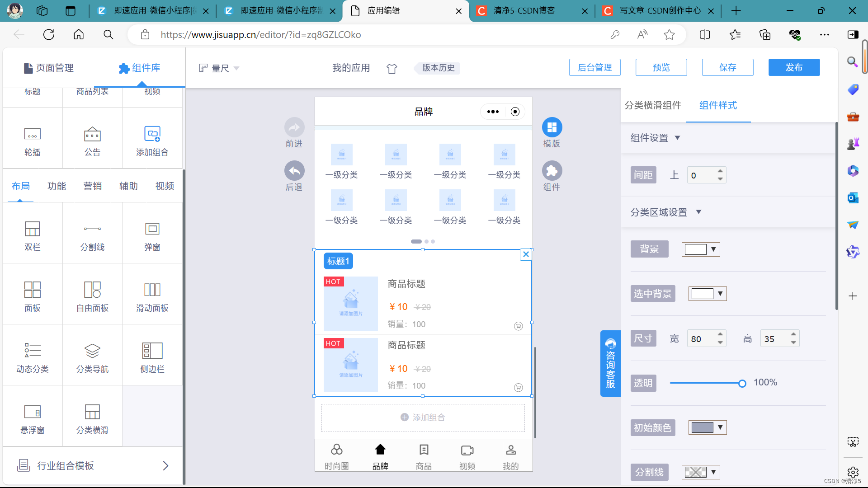Collapse the 组件设置 section
The image size is (868, 488).
click(677, 138)
